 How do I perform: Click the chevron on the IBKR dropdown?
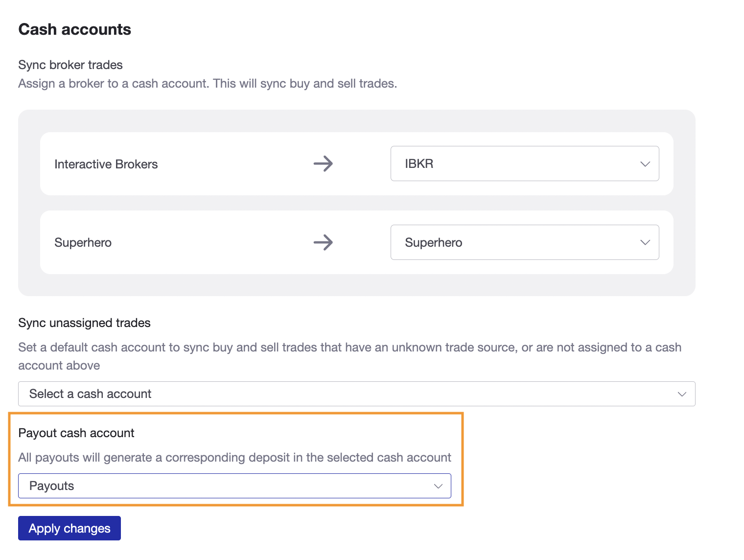click(645, 164)
